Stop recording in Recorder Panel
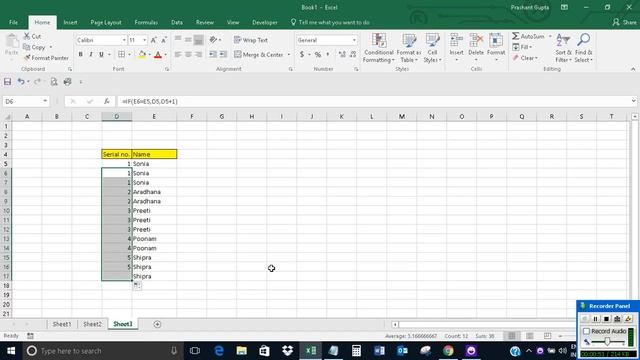The image size is (640, 360). pos(607,319)
